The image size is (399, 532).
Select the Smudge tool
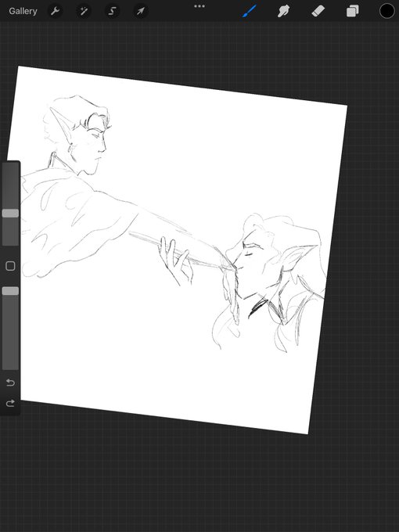pyautogui.click(x=284, y=11)
